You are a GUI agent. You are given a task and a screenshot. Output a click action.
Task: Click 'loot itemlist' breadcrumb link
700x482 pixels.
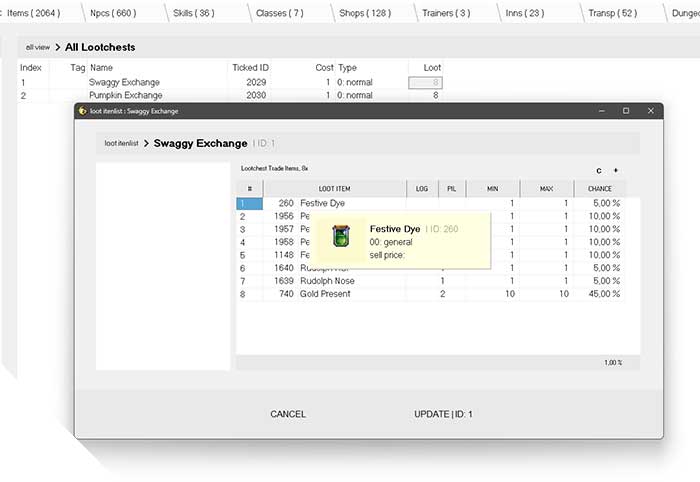point(121,143)
